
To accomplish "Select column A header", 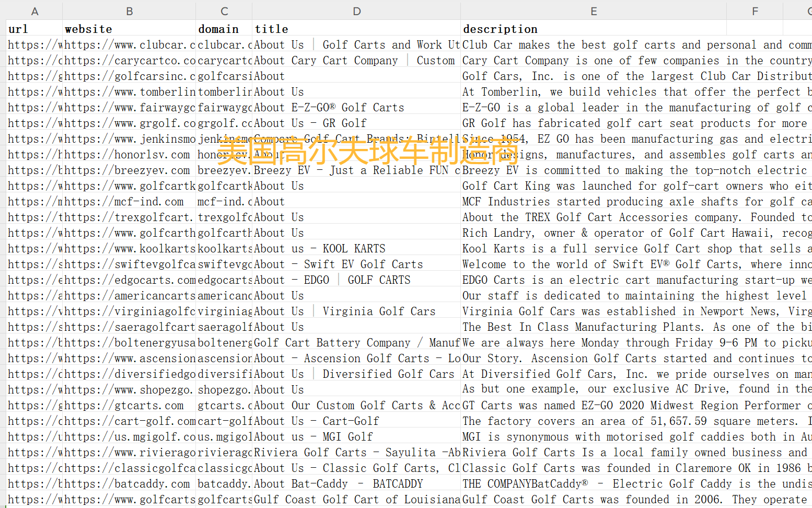I will click(34, 11).
